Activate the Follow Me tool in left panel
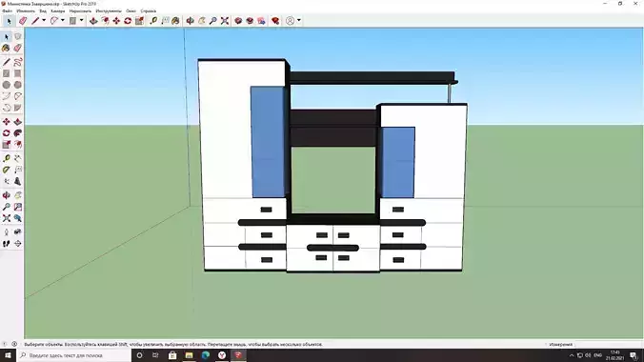644x362 pixels. click(18, 133)
